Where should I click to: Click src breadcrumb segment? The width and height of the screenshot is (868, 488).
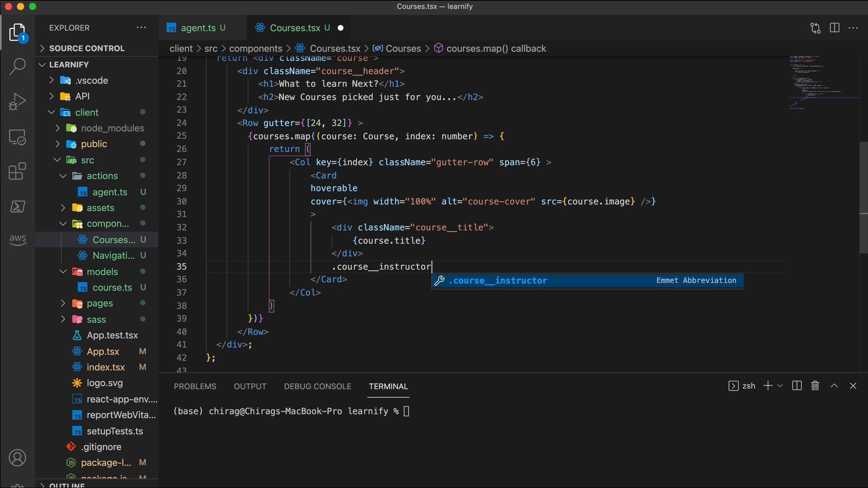pyautogui.click(x=211, y=48)
